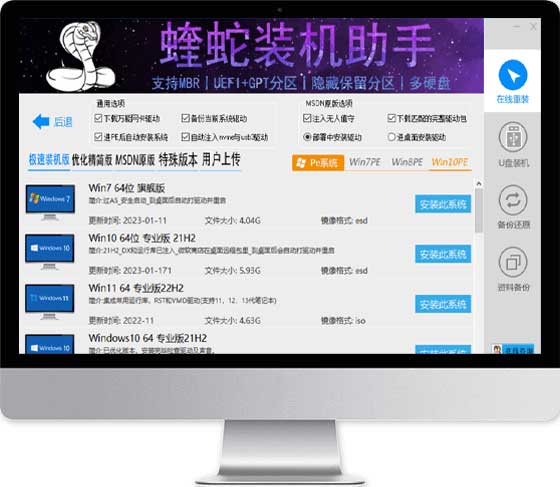Select the 进桌面安装驱动 radio button
The width and height of the screenshot is (560, 487).
click(391, 137)
